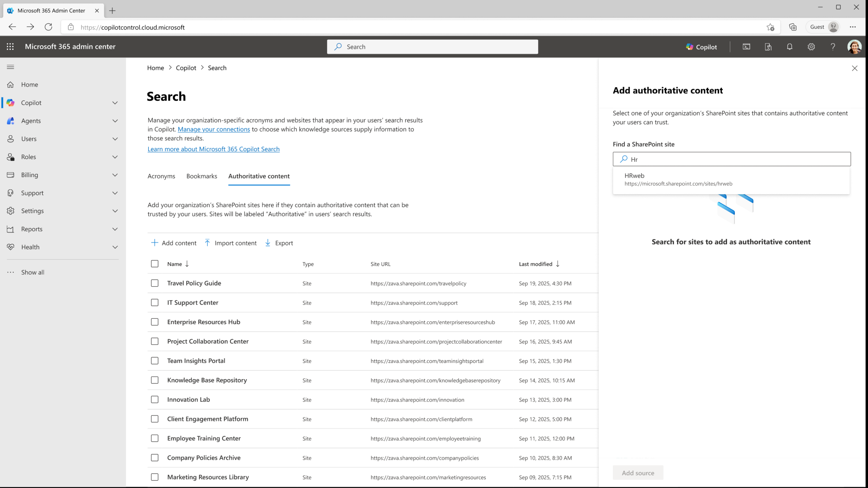
Task: Click Import content button
Action: click(x=231, y=243)
